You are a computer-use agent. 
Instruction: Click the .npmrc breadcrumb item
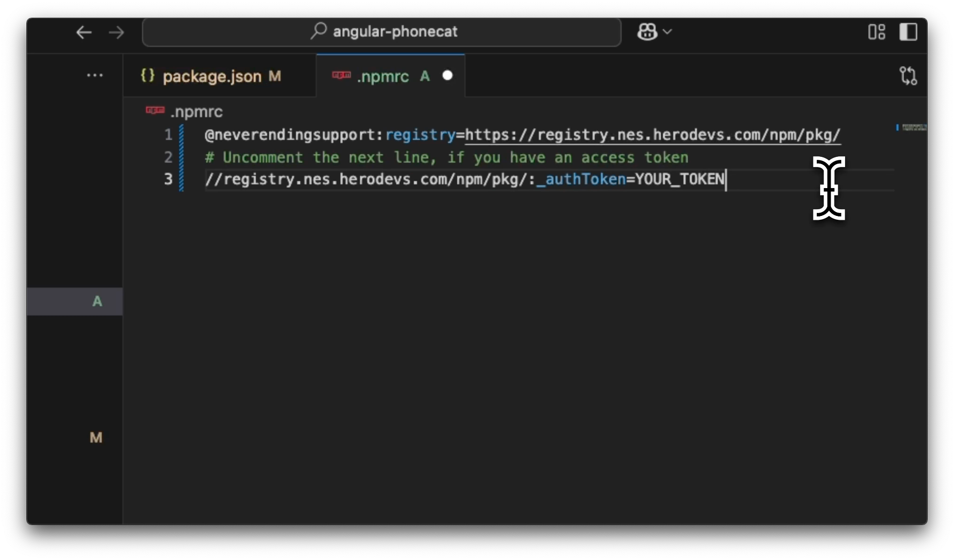point(196,112)
